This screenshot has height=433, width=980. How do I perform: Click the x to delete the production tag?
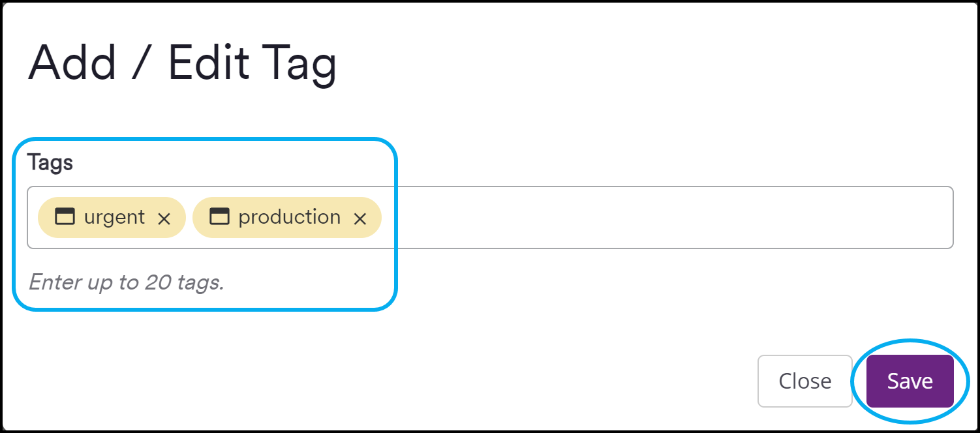[x=360, y=218]
